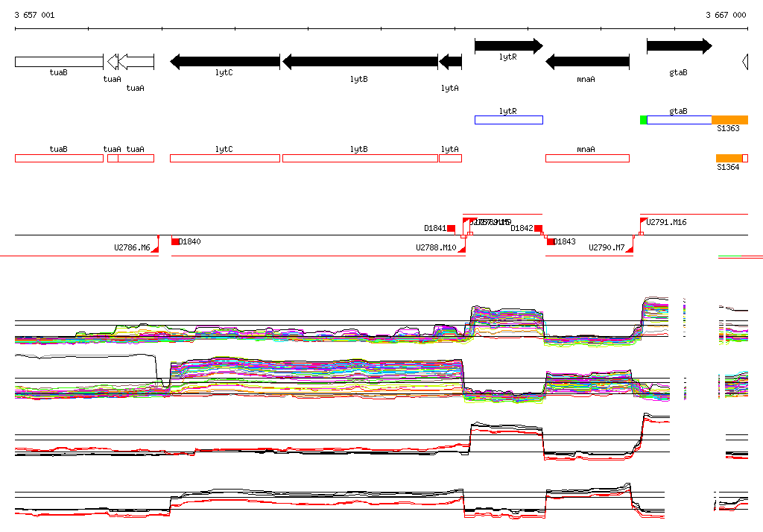Select the red-outlined lytB annotation box
763x532 pixels.
pos(359,158)
